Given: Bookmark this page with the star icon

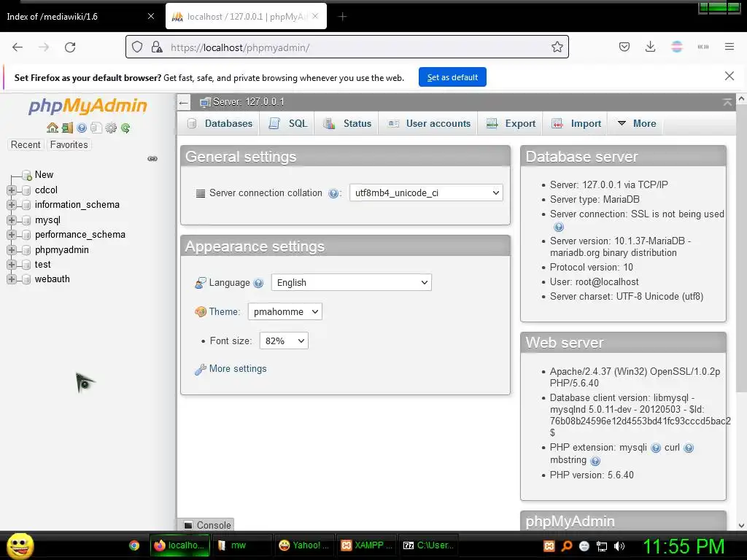Looking at the screenshot, I should (557, 47).
